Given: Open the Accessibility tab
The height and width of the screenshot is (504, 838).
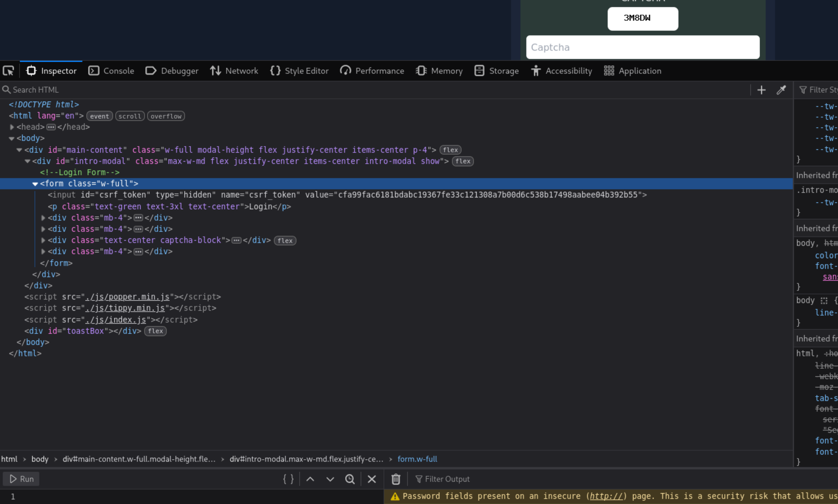Looking at the screenshot, I should coord(562,71).
